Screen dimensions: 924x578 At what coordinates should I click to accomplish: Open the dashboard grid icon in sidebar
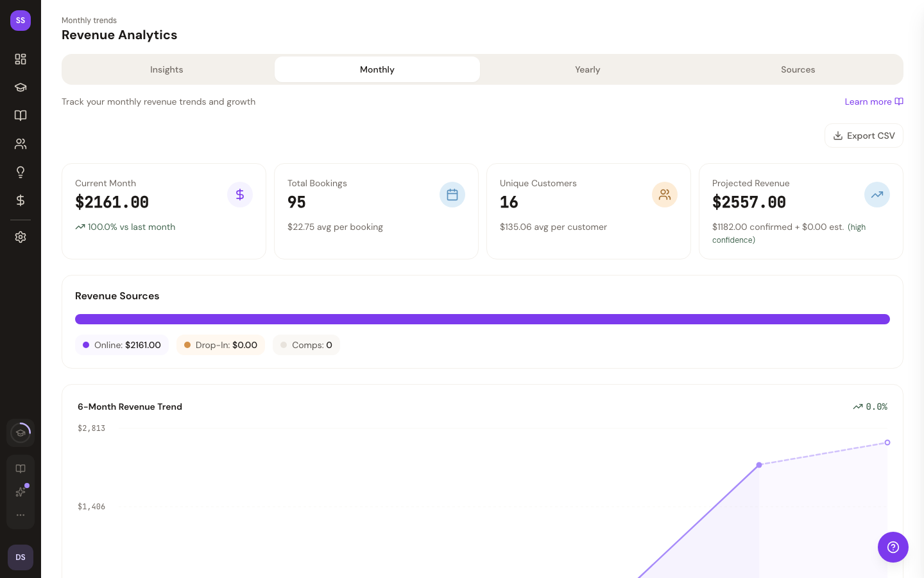(x=21, y=59)
